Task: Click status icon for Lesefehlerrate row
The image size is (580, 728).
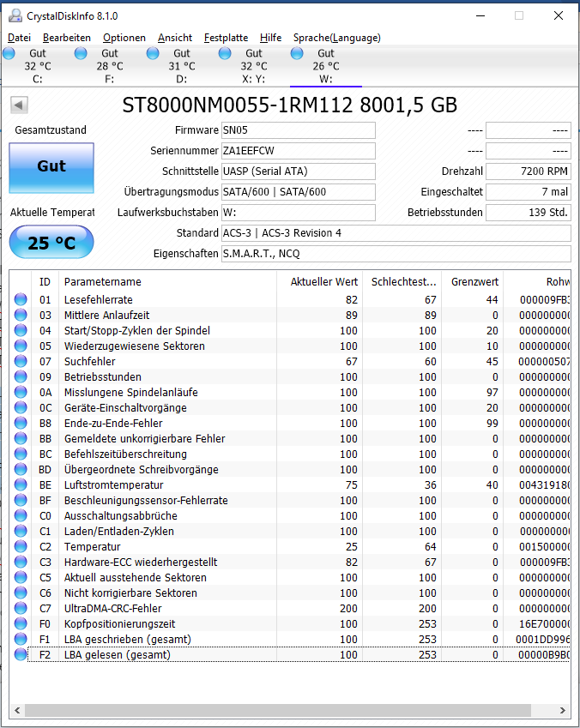Action: pyautogui.click(x=21, y=299)
